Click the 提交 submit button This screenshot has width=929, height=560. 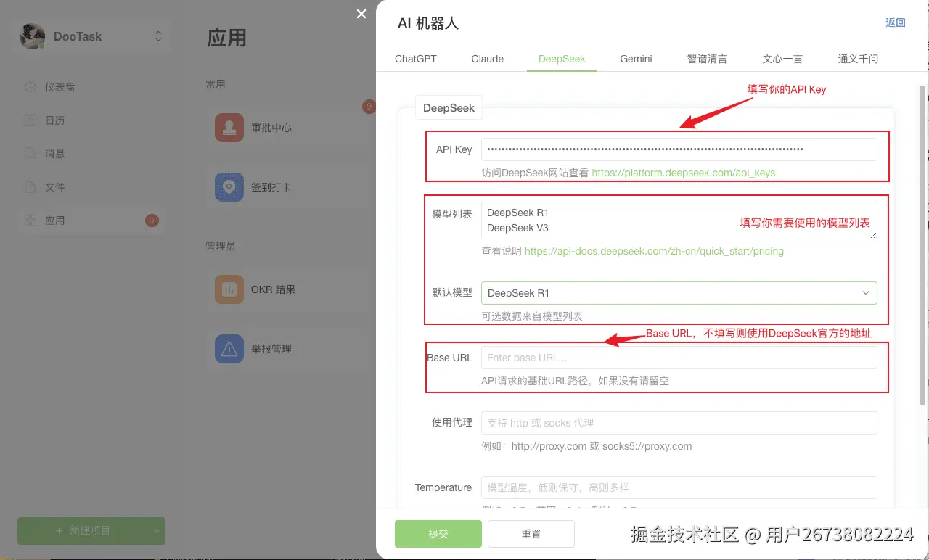coord(438,534)
